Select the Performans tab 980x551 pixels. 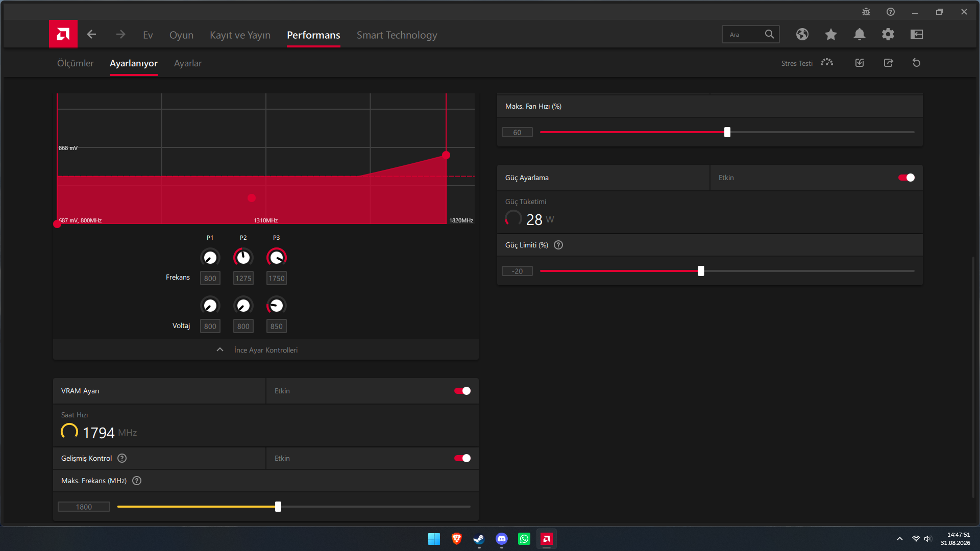(x=313, y=35)
